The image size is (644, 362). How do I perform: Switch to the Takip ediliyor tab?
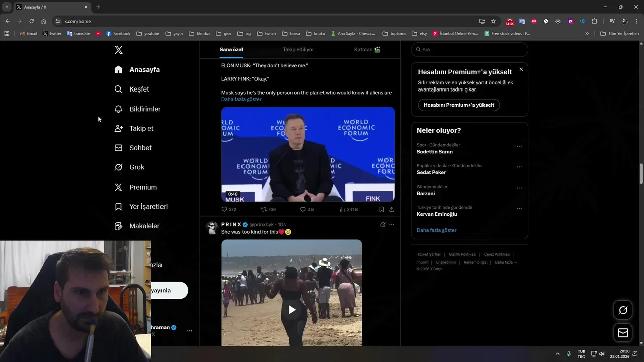click(298, 49)
